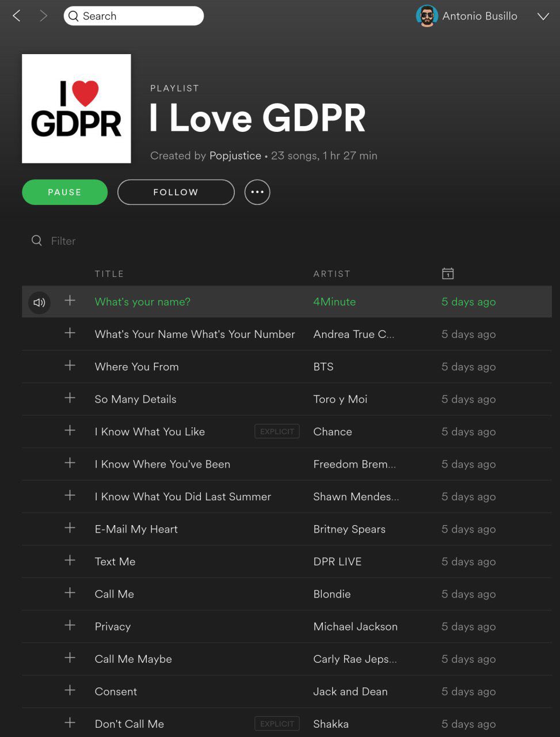This screenshot has height=737, width=560.
Task: Select the track Privacy
Action: point(113,626)
